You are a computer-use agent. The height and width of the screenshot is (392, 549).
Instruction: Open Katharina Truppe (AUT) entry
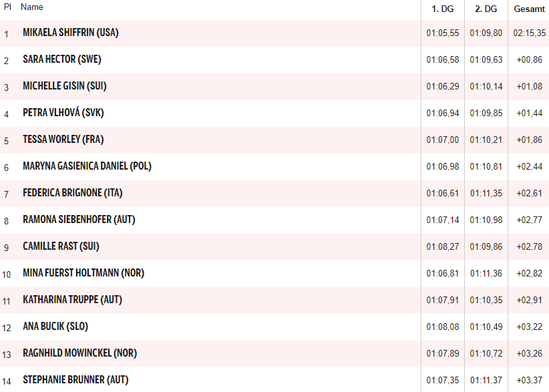tap(72, 300)
